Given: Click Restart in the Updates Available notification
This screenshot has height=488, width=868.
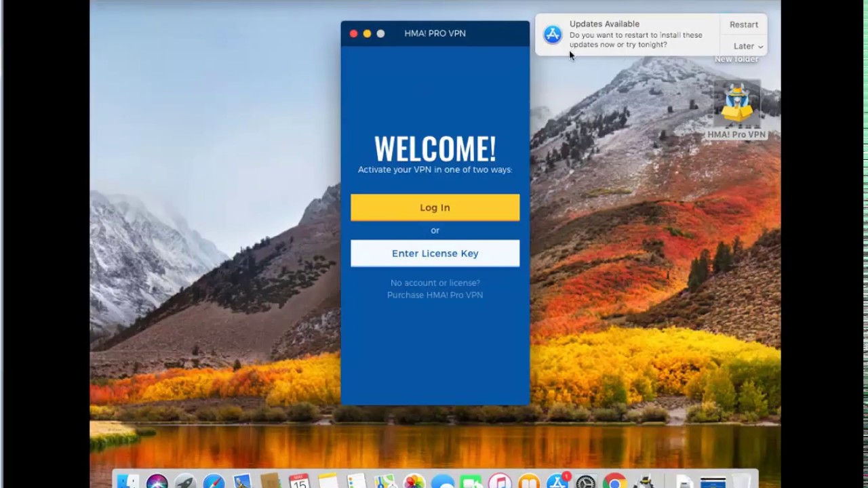Looking at the screenshot, I should (744, 24).
